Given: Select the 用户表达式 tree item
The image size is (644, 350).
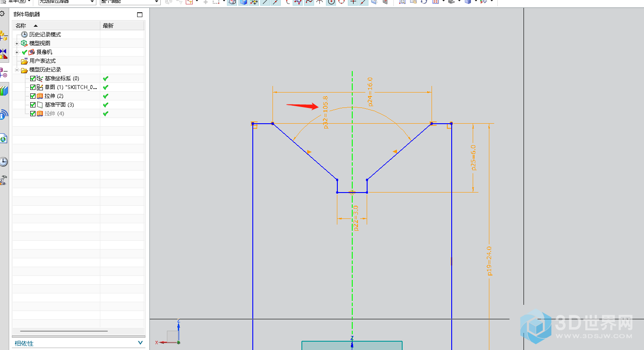Looking at the screenshot, I should click(x=42, y=61).
